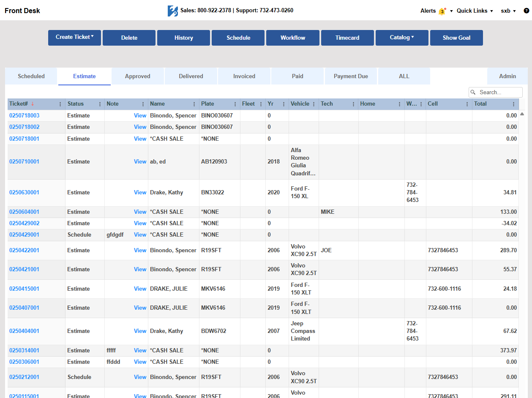This screenshot has height=398, width=532.
Task: Open ticket 0250630001 link
Action: pyautogui.click(x=24, y=193)
